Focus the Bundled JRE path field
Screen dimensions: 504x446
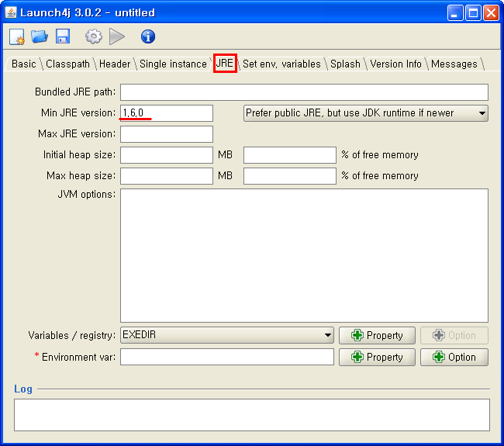pyautogui.click(x=304, y=92)
